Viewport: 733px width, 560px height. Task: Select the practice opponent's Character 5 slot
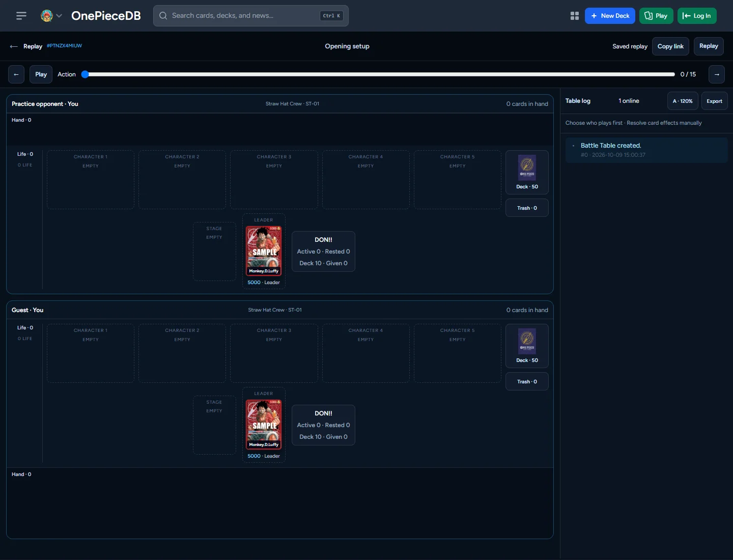pos(458,180)
